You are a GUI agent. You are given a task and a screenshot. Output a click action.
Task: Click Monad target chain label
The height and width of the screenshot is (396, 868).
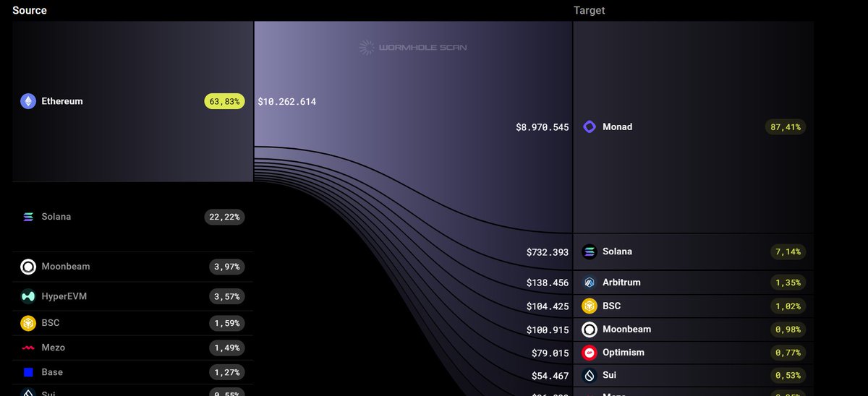coord(618,126)
